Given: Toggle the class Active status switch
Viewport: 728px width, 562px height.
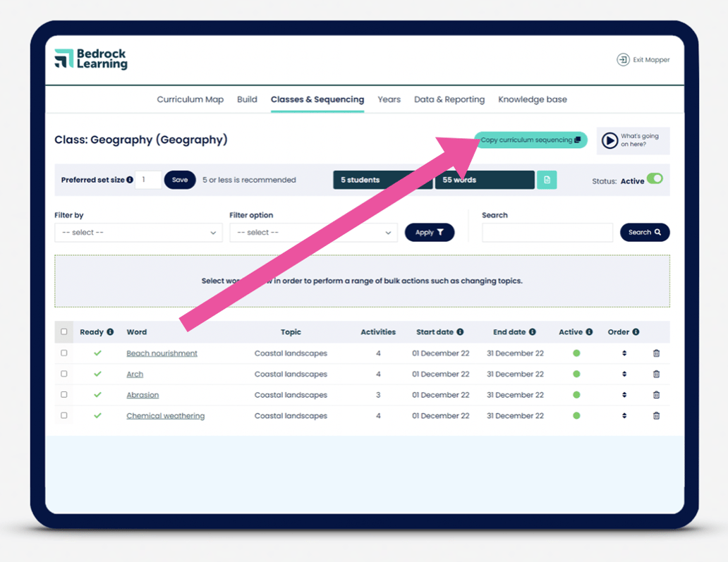Looking at the screenshot, I should point(653,180).
